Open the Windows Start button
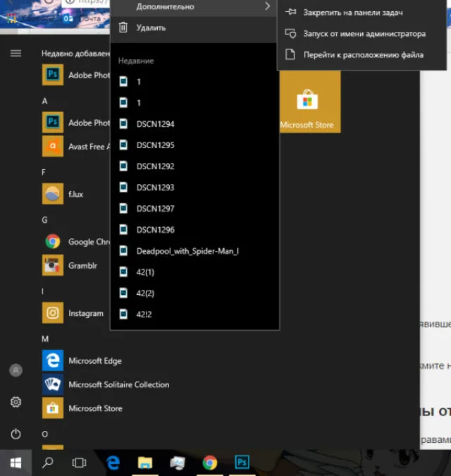This screenshot has width=451, height=476. coord(16,463)
